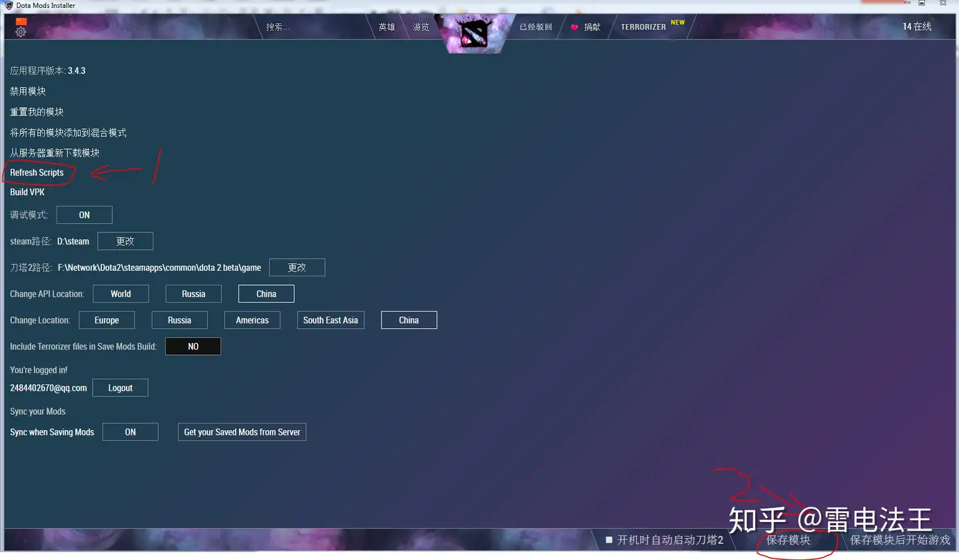The image size is (959, 560).
Task: Click the dota 2 beta\game path value
Action: [159, 268]
